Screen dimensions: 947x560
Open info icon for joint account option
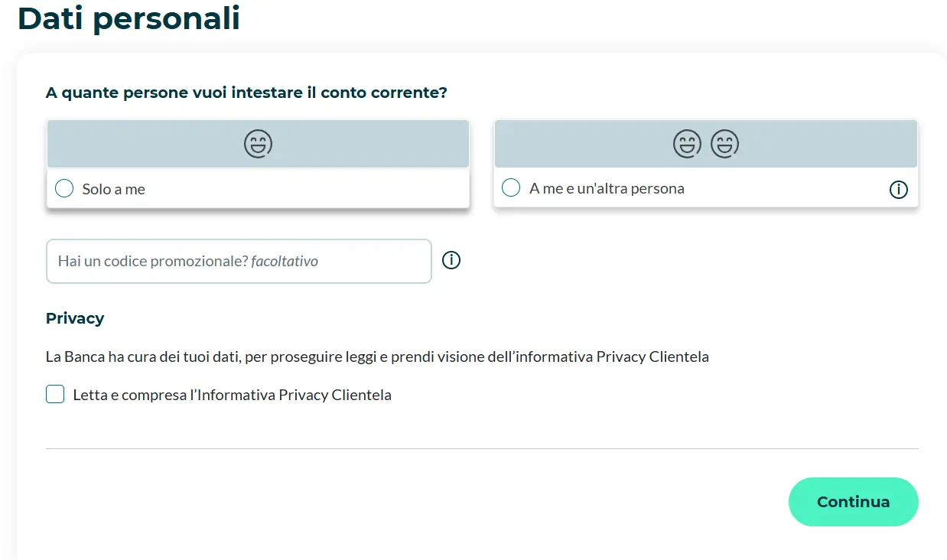[898, 189]
